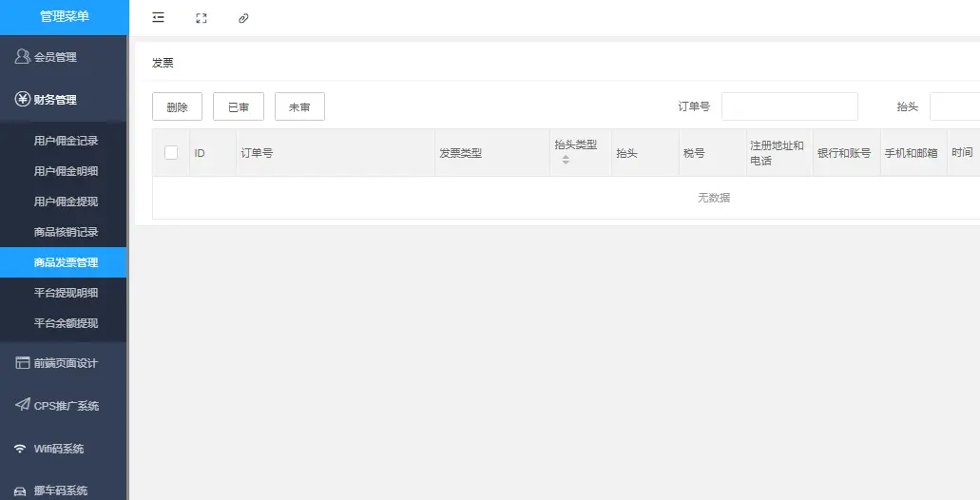Sort by 抬头类型 column arrows

coord(566,160)
